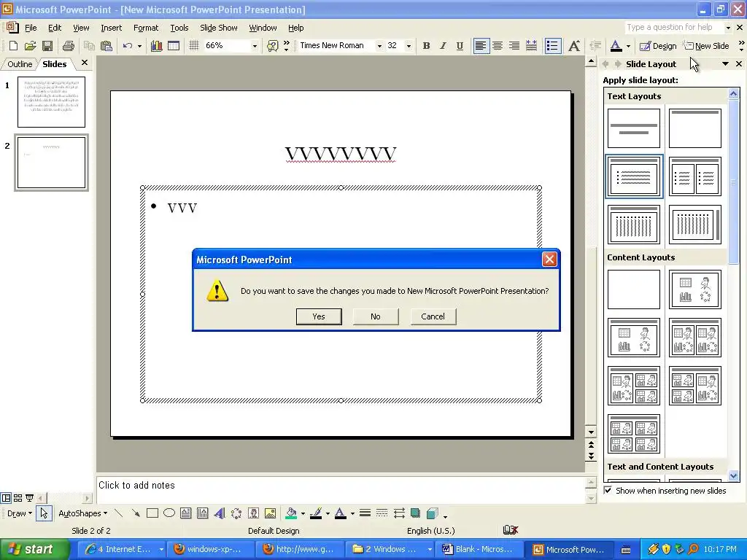Select the Line drawing tool

pos(119,513)
